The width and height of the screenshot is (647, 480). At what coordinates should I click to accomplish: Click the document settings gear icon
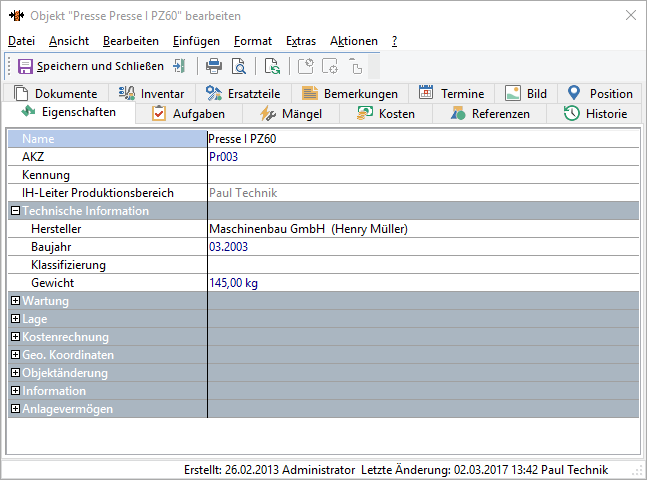pyautogui.click(x=330, y=66)
